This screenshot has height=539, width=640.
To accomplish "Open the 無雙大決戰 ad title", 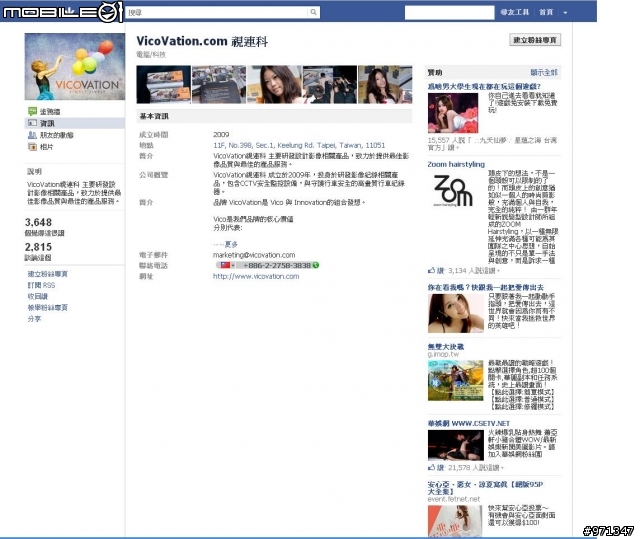I will tap(446, 346).
